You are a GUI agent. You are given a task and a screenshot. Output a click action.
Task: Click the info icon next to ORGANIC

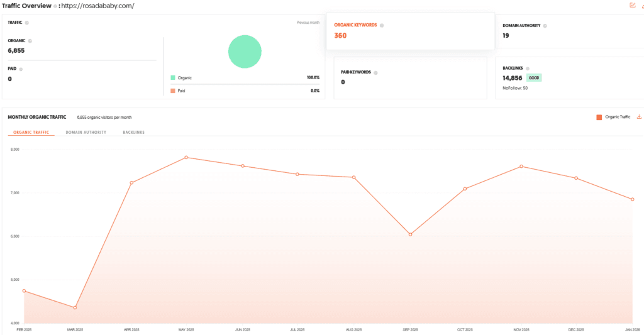pyautogui.click(x=30, y=41)
